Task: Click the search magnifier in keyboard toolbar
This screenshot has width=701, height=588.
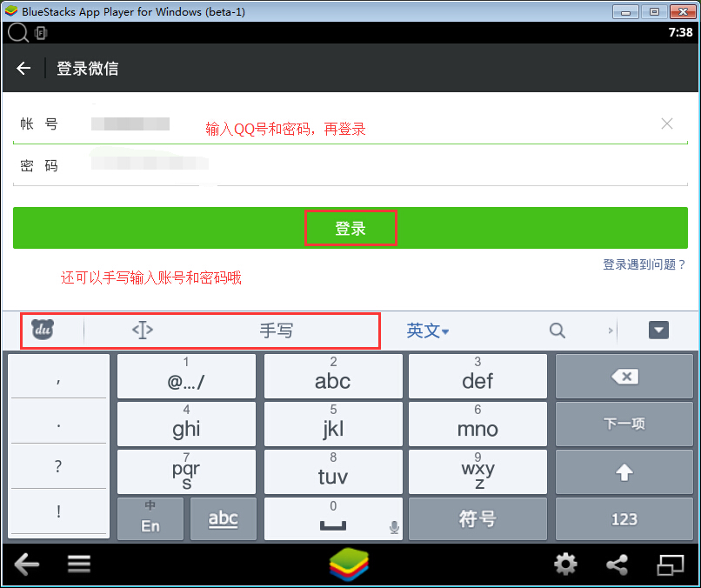Action: [557, 331]
